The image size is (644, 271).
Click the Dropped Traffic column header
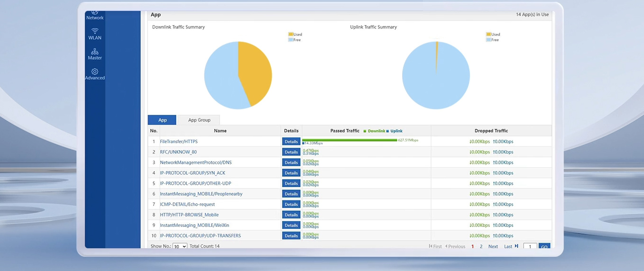tap(491, 131)
